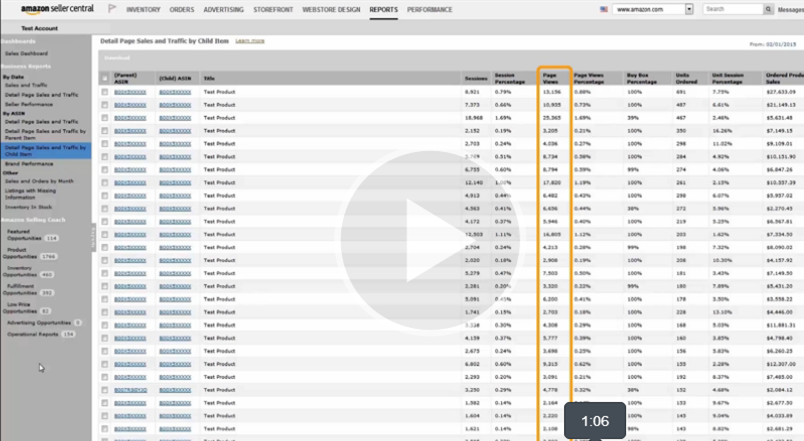Open the Reports menu
This screenshot has width=804, height=441.
click(384, 10)
